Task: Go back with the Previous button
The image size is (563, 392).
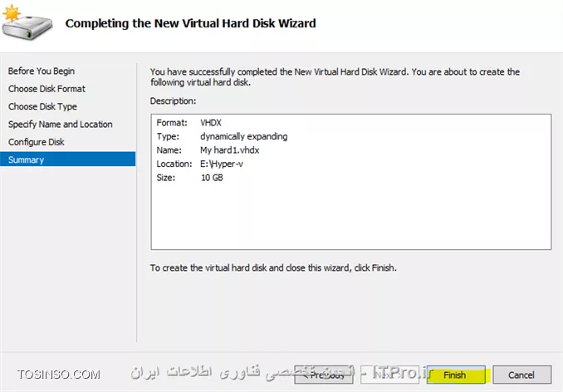Action: coord(324,375)
